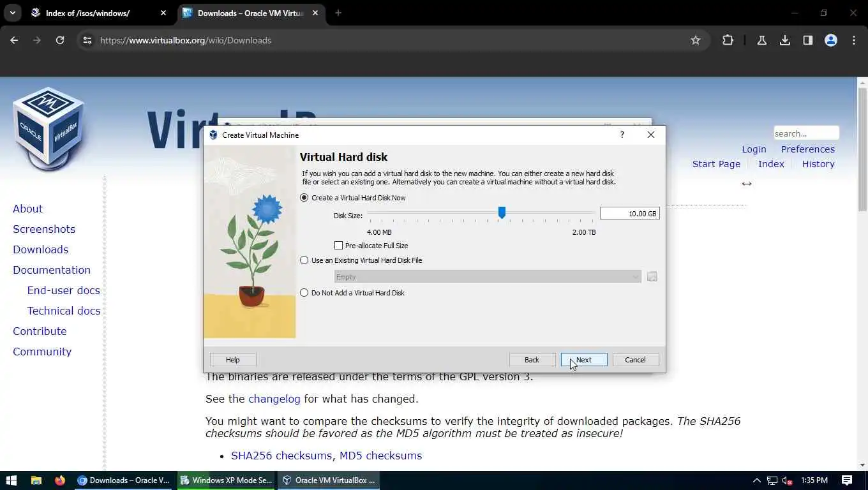Click the dialog question mark help icon
Screen dimensions: 868x490
click(622, 135)
